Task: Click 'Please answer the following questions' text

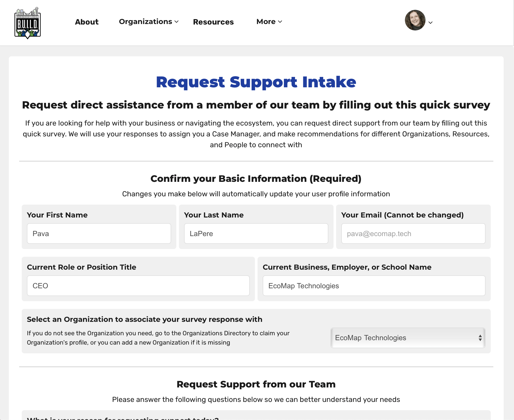Action: pos(256,400)
